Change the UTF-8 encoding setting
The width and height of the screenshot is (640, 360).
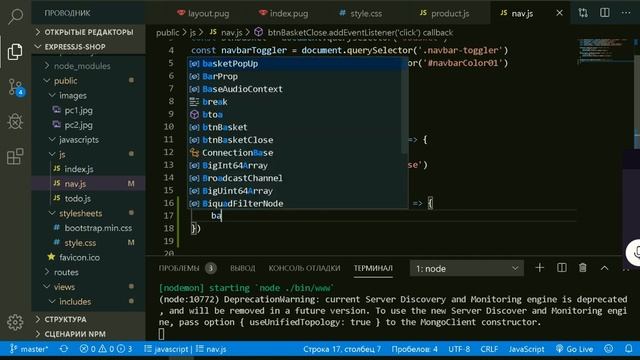tap(459, 349)
